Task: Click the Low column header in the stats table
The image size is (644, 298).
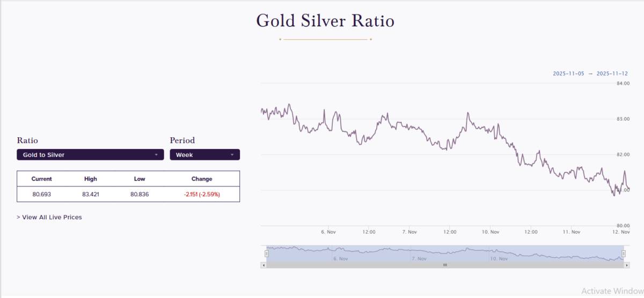Action: 140,179
